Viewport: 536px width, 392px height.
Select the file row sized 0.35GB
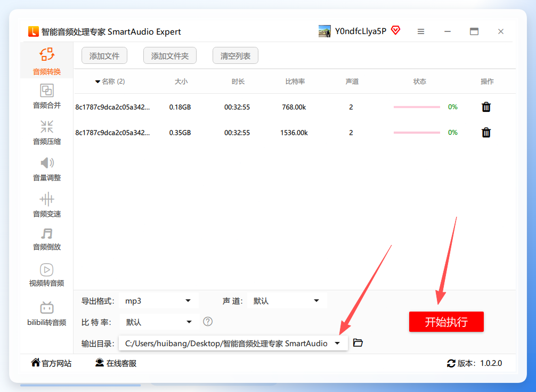point(295,133)
